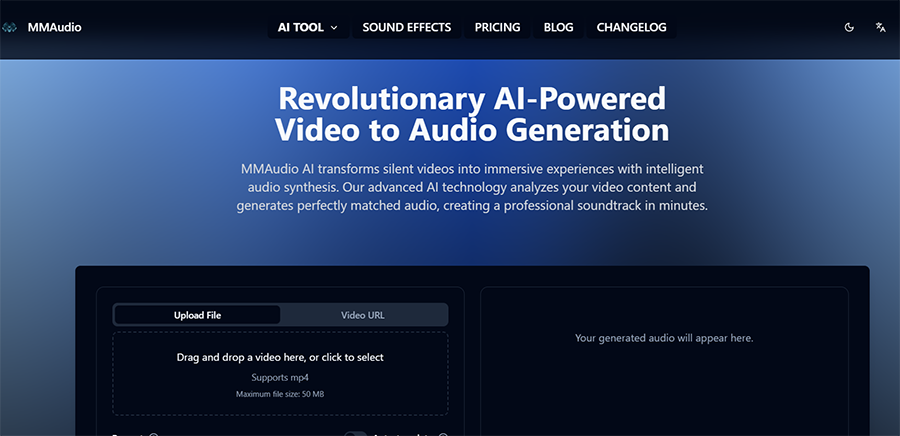The image size is (900, 436).
Task: Select the Upload File tab
Action: click(x=197, y=315)
